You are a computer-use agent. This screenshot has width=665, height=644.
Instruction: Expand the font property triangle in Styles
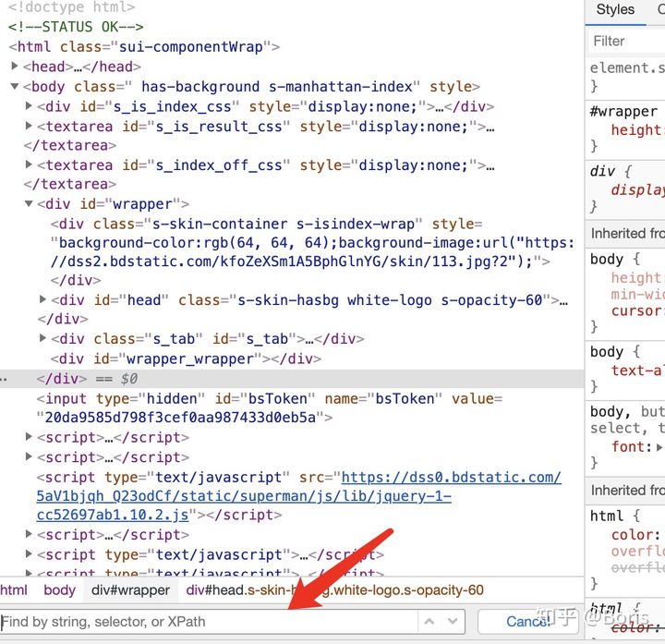[659, 446]
